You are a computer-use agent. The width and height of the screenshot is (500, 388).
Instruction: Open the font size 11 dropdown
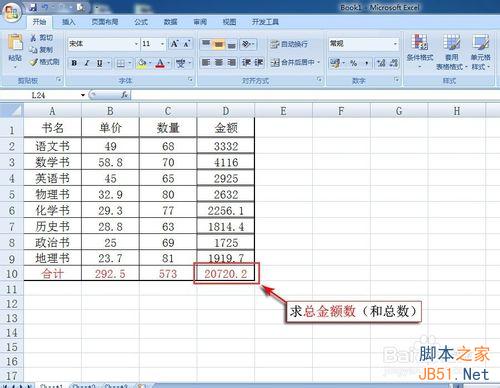[x=162, y=44]
